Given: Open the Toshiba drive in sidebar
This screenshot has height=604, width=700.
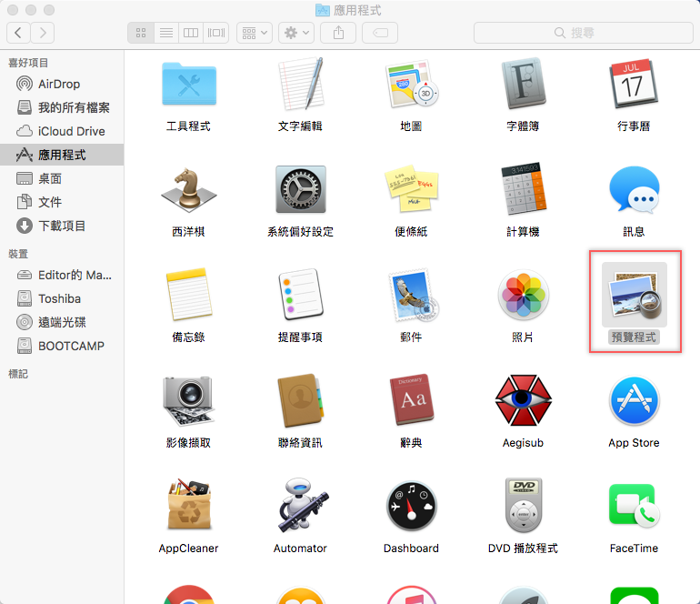Looking at the screenshot, I should pyautogui.click(x=62, y=299).
